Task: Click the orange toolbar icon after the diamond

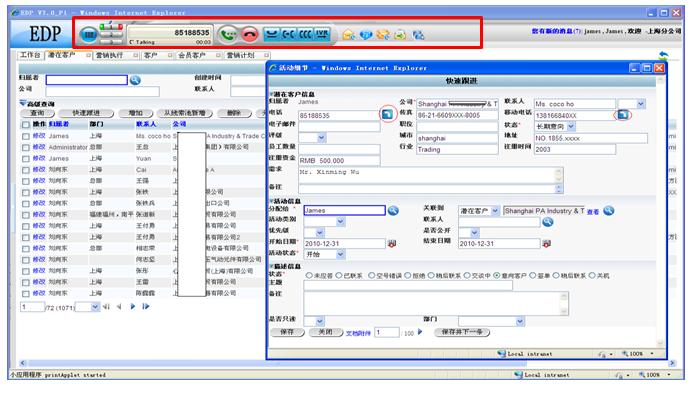Action: (x=383, y=34)
